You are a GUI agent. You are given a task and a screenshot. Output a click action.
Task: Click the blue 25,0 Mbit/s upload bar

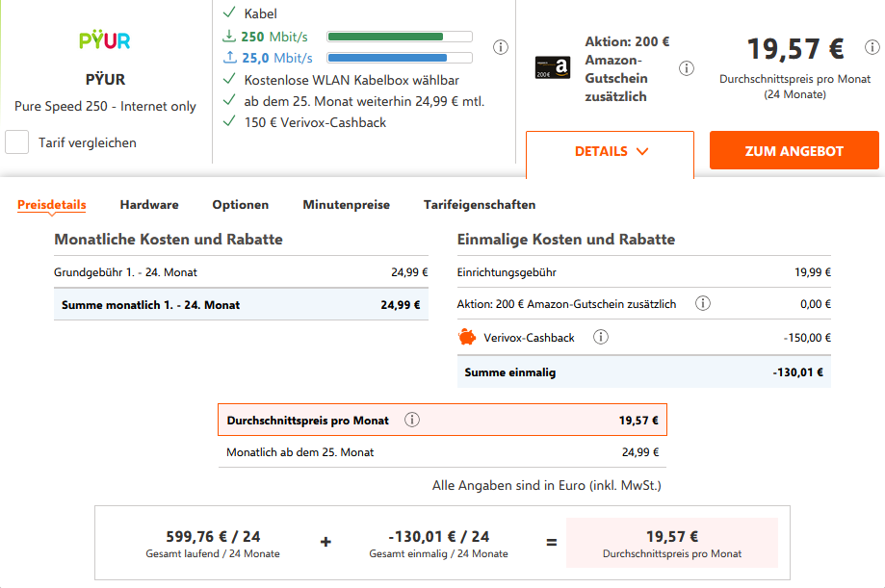click(400, 58)
